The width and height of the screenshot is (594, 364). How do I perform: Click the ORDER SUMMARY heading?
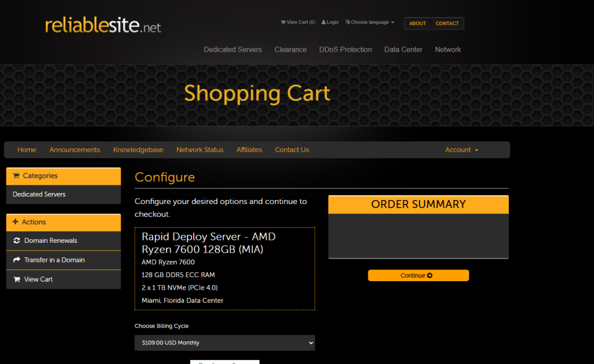tap(418, 205)
